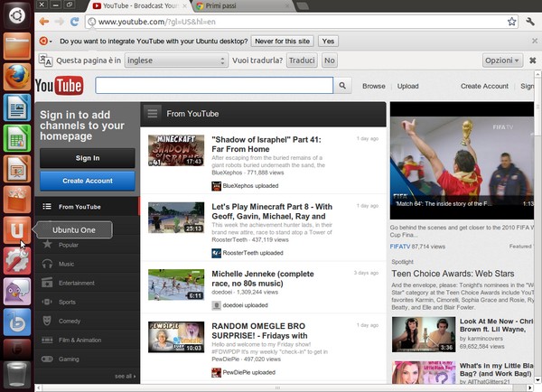Open the blue Banshee-style launcher icon

coord(17,322)
